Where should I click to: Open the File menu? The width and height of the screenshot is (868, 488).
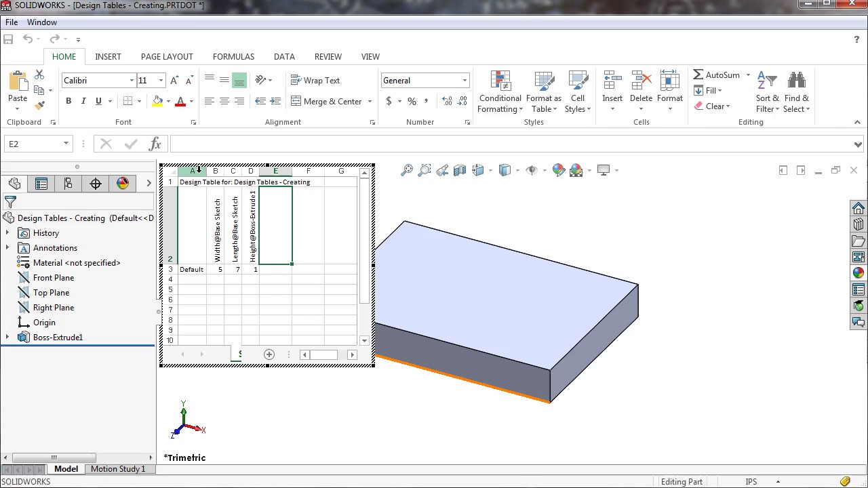coord(12,22)
